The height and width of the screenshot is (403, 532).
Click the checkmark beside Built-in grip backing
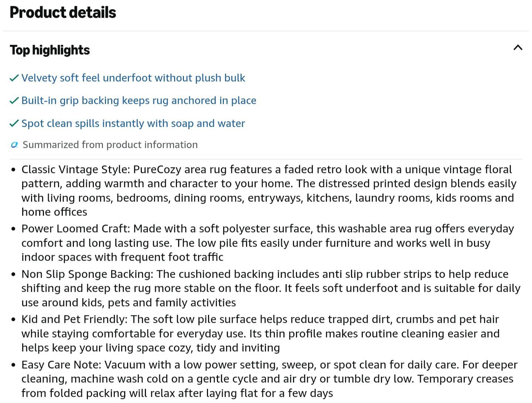tap(14, 101)
